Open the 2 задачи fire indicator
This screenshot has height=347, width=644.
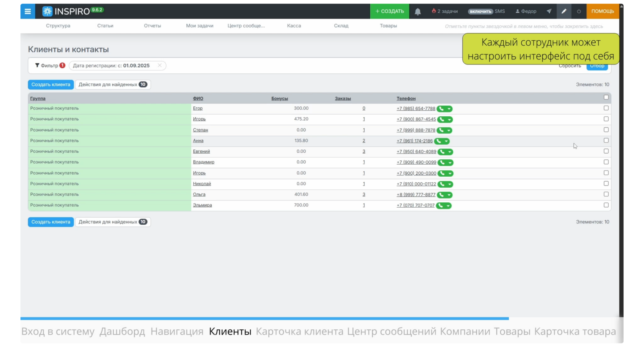coord(445,12)
